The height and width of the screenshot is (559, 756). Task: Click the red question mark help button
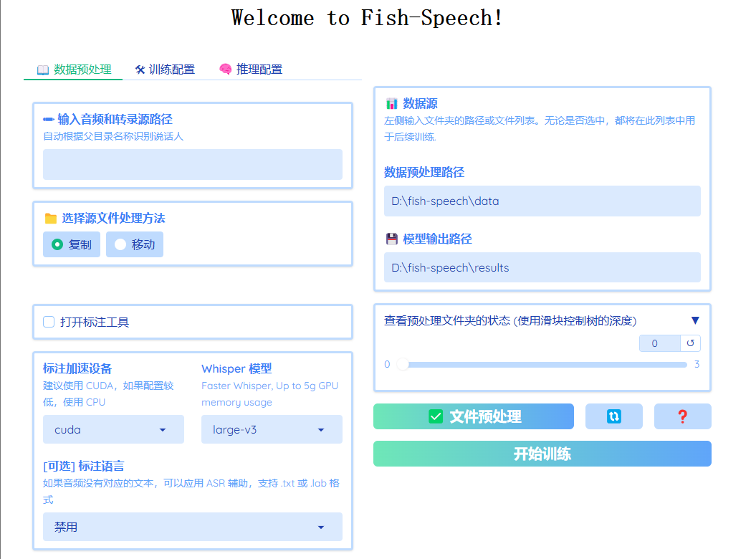click(x=682, y=416)
